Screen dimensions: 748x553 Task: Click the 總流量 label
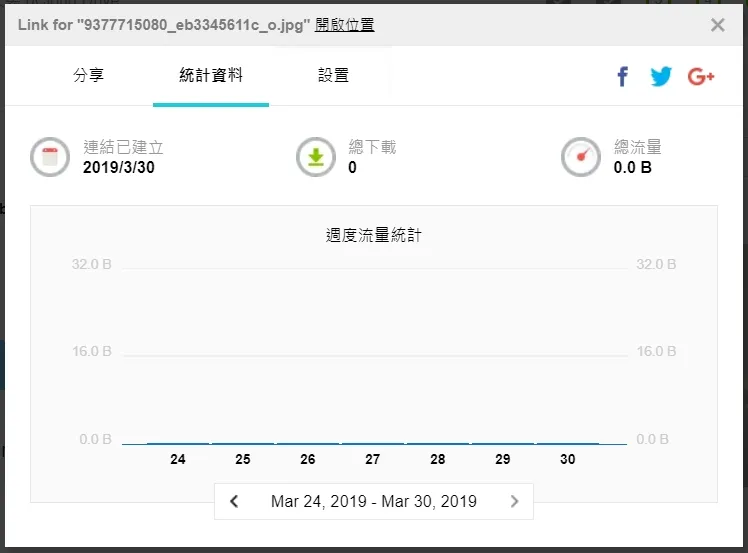coord(638,147)
